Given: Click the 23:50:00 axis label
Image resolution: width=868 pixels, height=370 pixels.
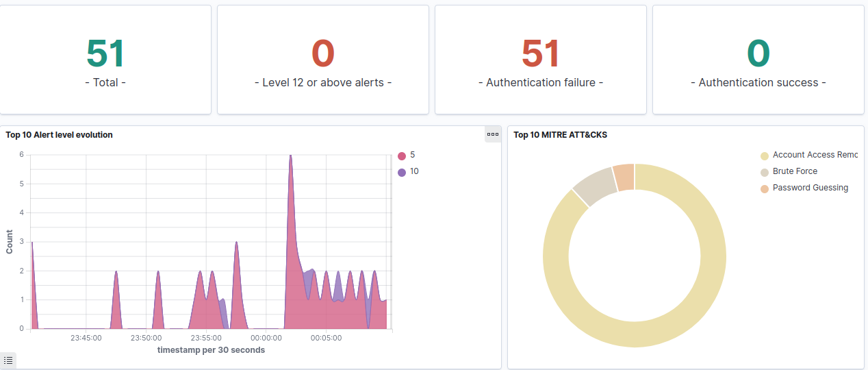Looking at the screenshot, I should (146, 338).
